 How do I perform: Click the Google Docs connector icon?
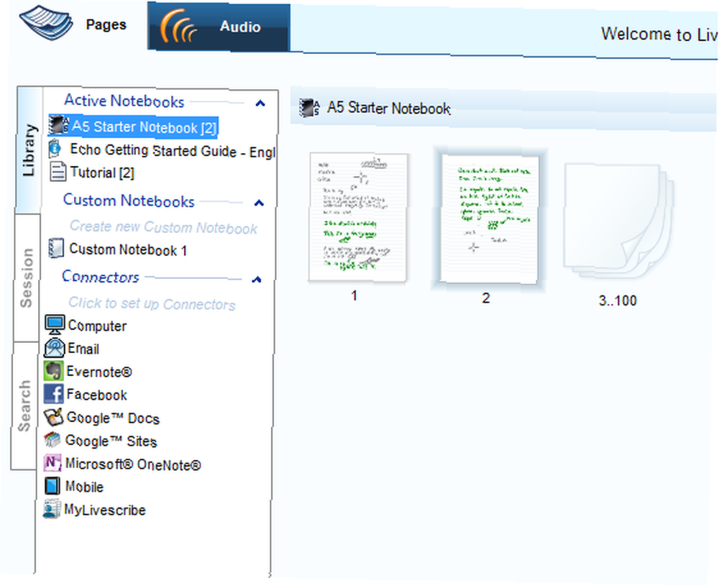53,417
